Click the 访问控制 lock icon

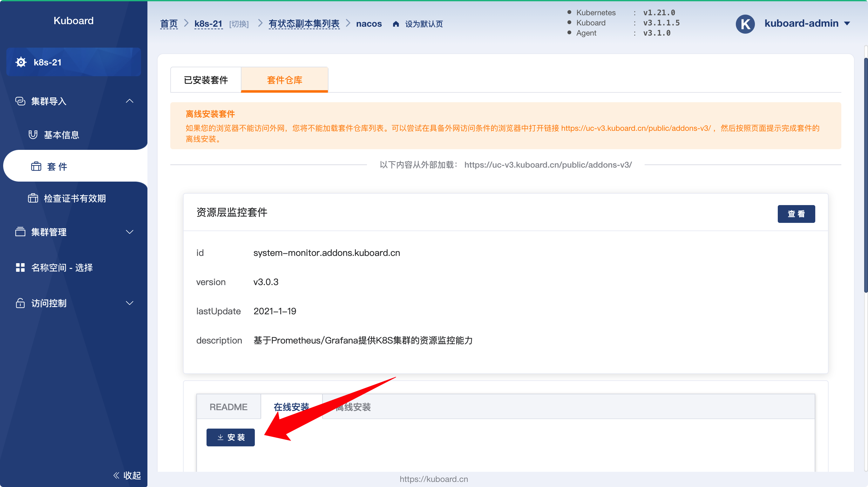tap(20, 303)
